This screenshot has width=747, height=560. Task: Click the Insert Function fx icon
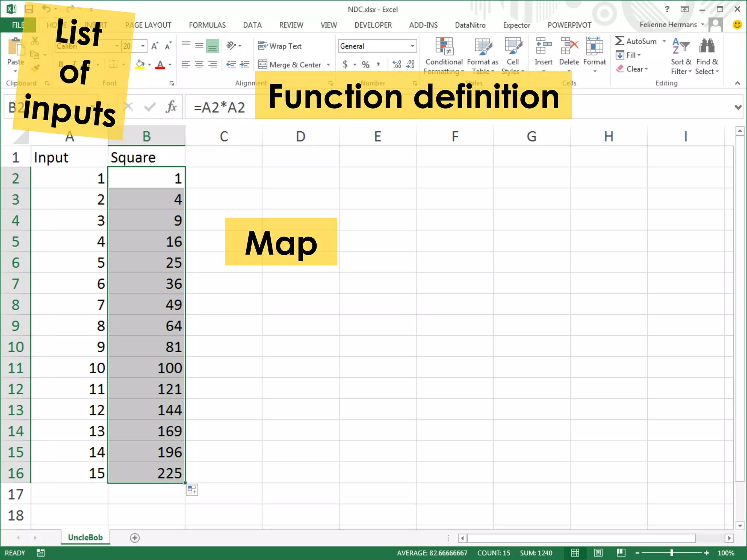(x=171, y=107)
